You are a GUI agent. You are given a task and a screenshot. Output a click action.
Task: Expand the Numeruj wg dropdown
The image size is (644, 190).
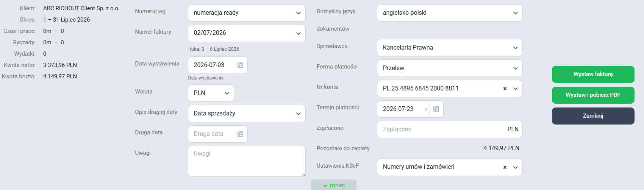tap(247, 13)
